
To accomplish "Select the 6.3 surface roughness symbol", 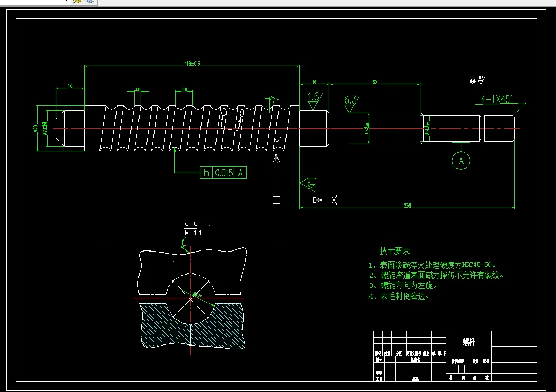I will pos(351,104).
